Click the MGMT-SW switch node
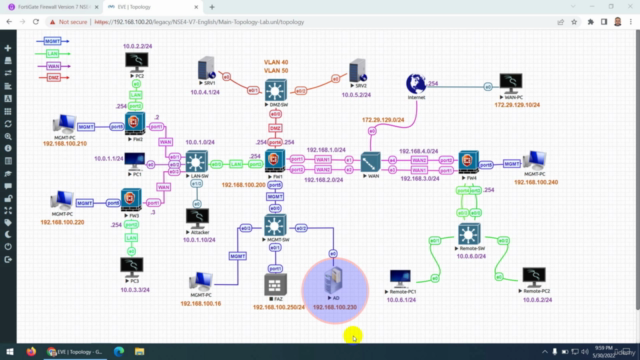This screenshot has height=360, width=640. point(275,226)
